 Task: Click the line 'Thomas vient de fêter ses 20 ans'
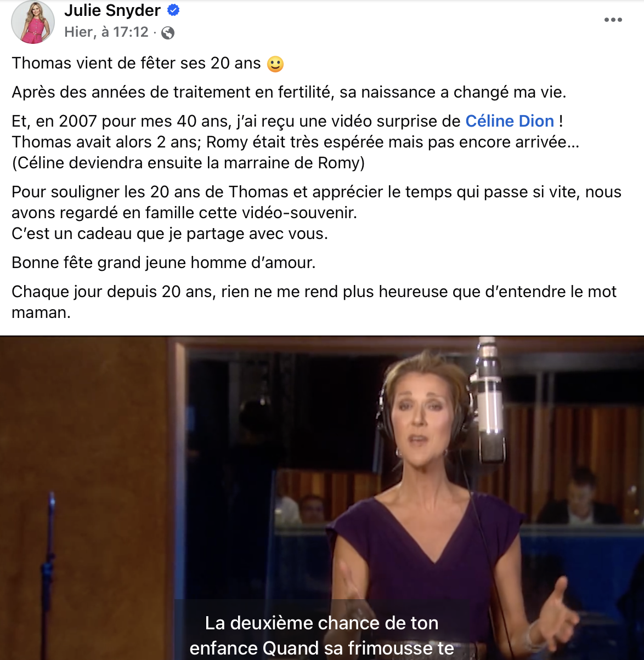(x=137, y=63)
